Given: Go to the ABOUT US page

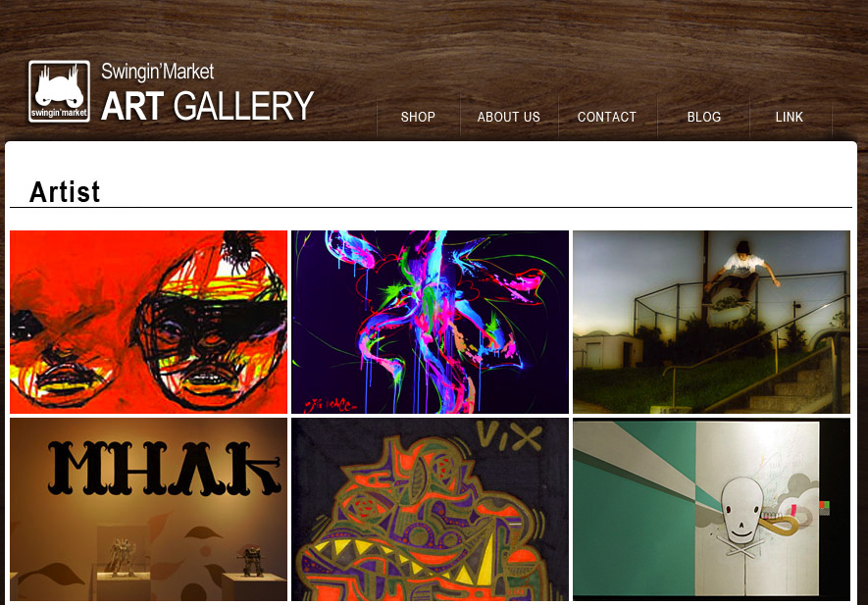Looking at the screenshot, I should [x=509, y=117].
